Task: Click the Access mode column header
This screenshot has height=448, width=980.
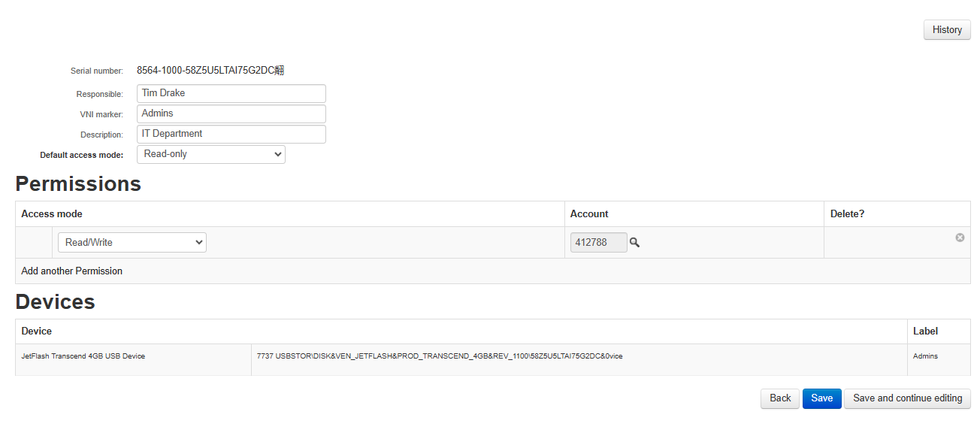Action: point(52,213)
